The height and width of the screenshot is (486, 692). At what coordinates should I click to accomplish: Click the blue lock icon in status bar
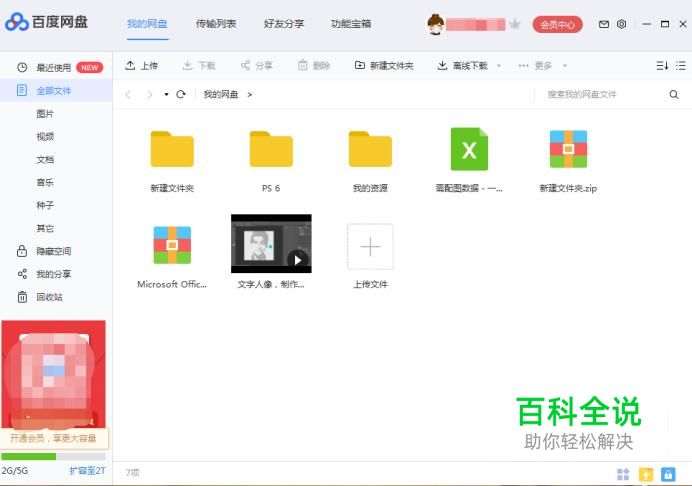[668, 475]
